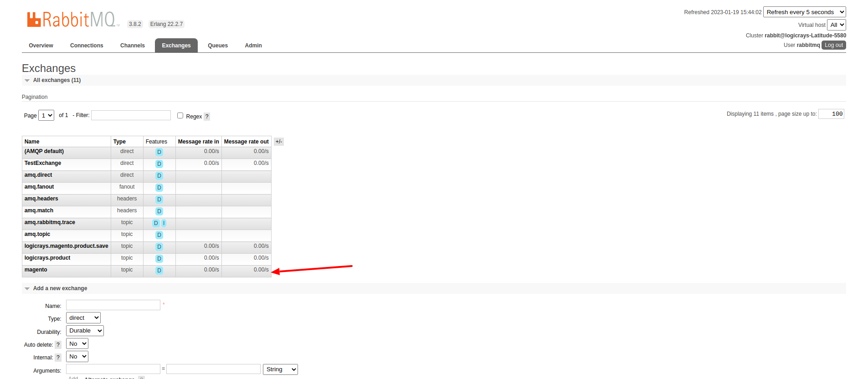The image size is (868, 379).
Task: Select the Exchanges tab
Action: click(x=176, y=46)
